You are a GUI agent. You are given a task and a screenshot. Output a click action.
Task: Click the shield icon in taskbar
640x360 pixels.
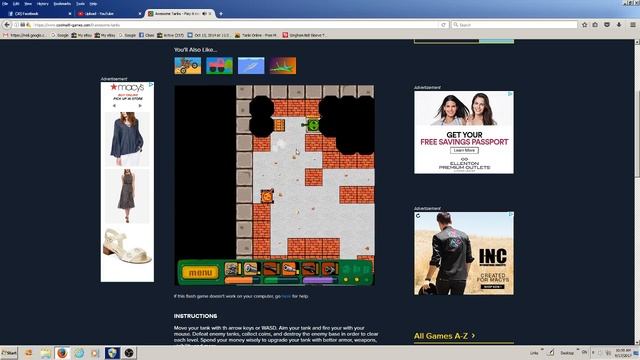112,353
